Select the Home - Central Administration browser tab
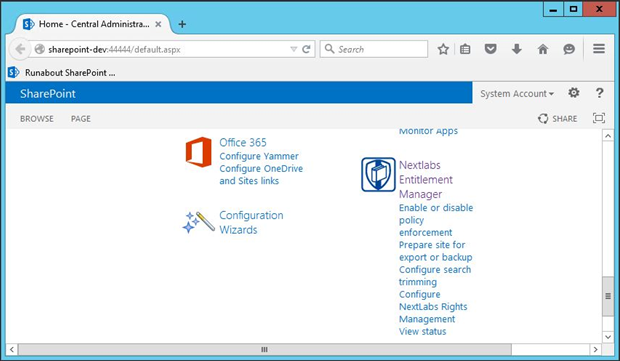Screen dimensions: 620x361 pyautogui.click(x=92, y=24)
